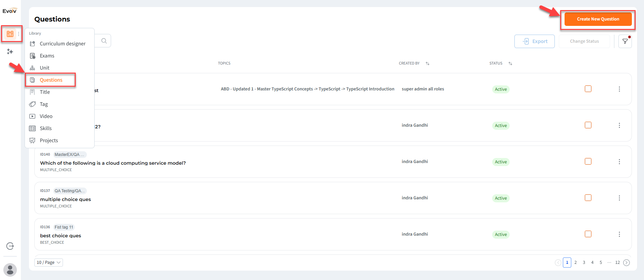Viewport: 644px width, 280px height.
Task: Open Title from Library menu
Action: click(60, 92)
